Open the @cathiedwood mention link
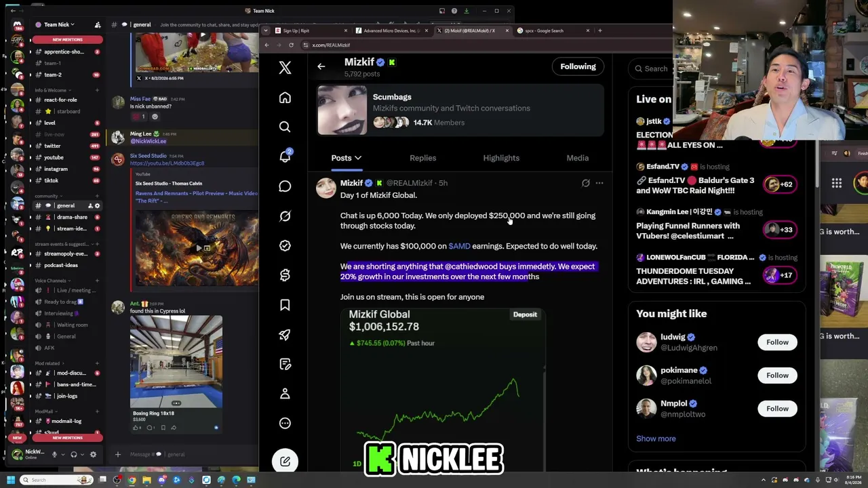Screen dimensions: 868x488 471,266
